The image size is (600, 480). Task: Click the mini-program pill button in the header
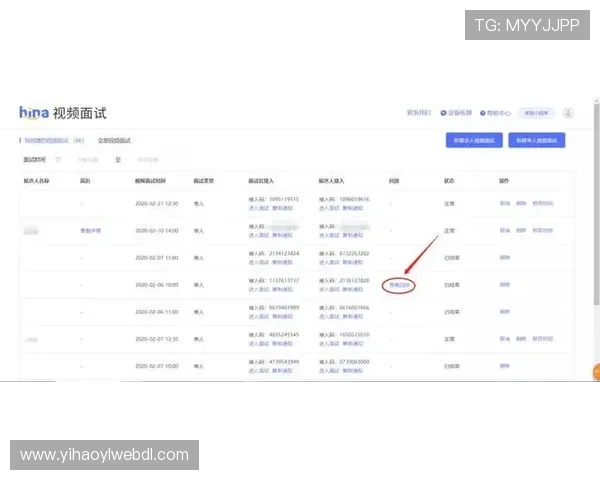point(536,113)
